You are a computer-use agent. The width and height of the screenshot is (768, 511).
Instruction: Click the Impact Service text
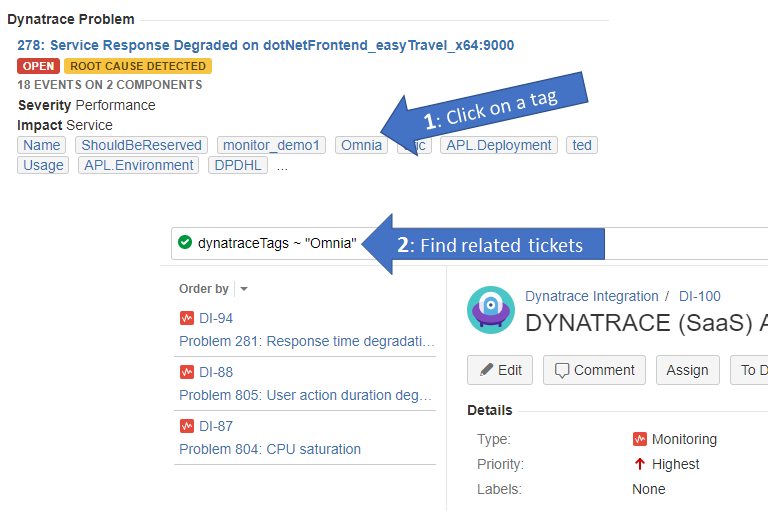tap(65, 125)
